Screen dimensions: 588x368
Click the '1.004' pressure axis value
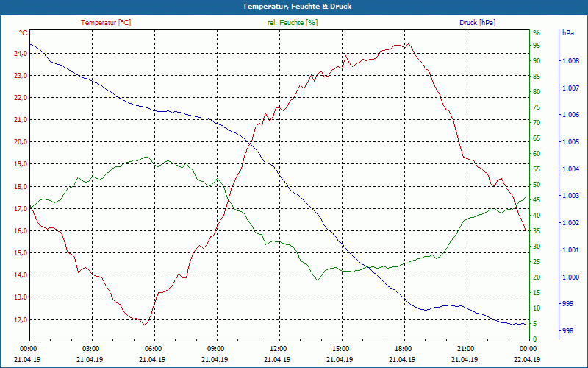(571, 169)
